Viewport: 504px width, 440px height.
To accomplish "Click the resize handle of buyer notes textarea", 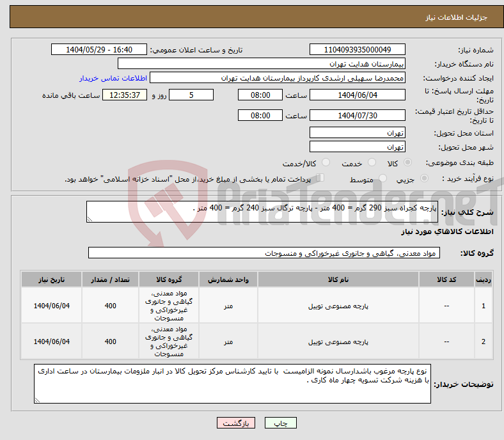I will coord(37,400).
